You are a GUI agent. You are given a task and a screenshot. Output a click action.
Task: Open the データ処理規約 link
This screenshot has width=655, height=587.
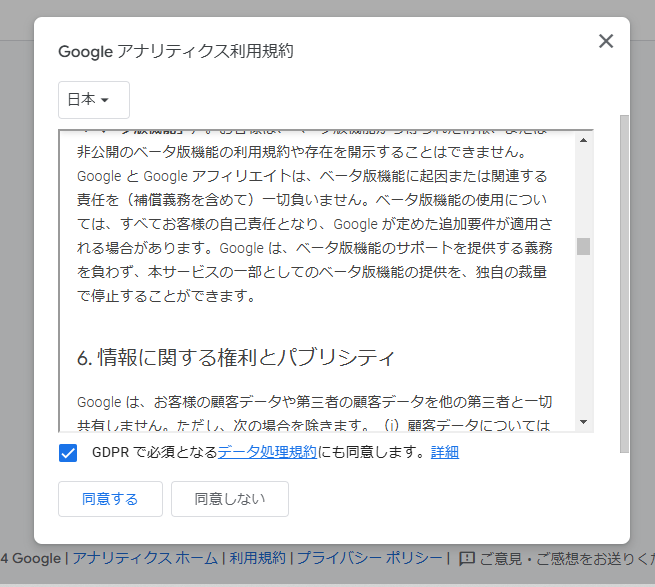coord(267,452)
